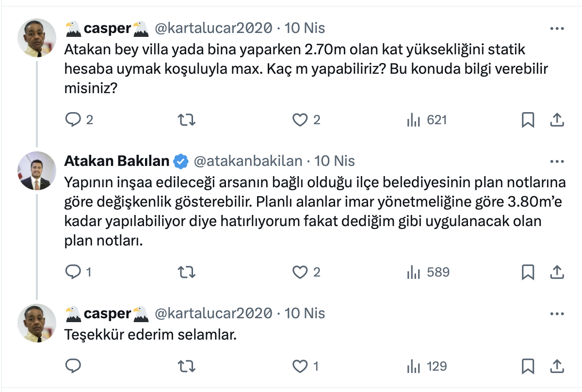Like casper's question tweet with 2 likes
The height and width of the screenshot is (392, 582).
point(301,120)
